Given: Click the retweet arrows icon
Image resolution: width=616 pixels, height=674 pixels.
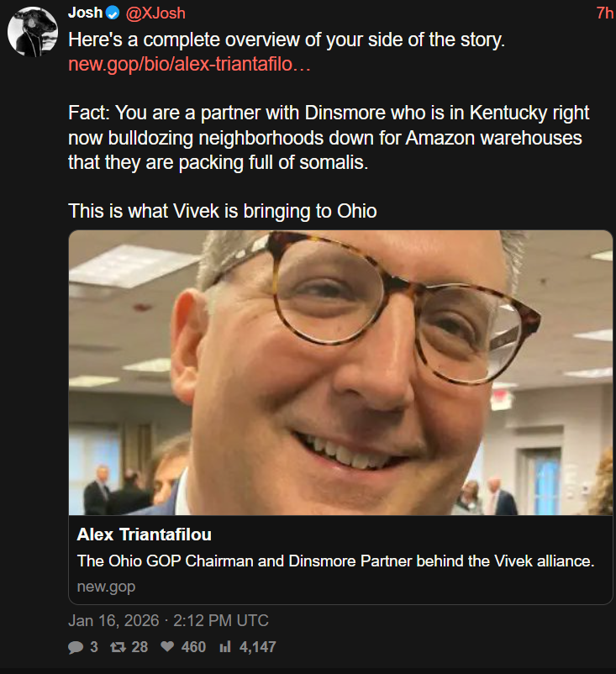Looking at the screenshot, I should click(118, 647).
